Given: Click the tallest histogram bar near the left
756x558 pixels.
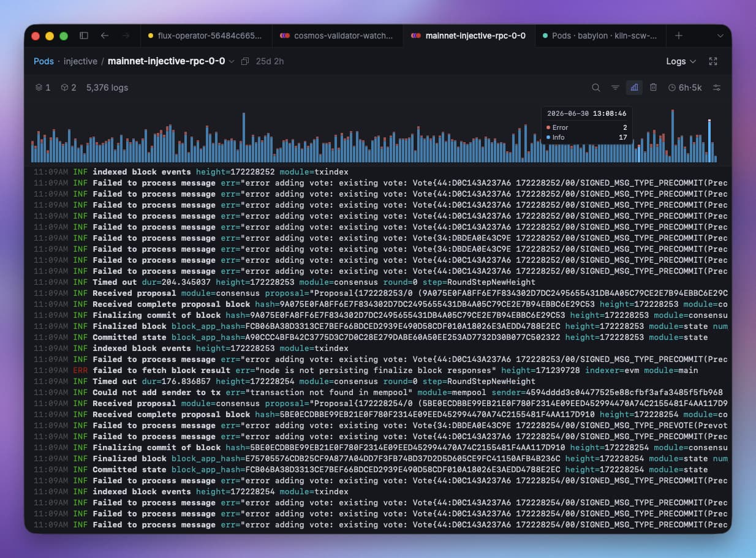Looking at the screenshot, I should click(243, 137).
